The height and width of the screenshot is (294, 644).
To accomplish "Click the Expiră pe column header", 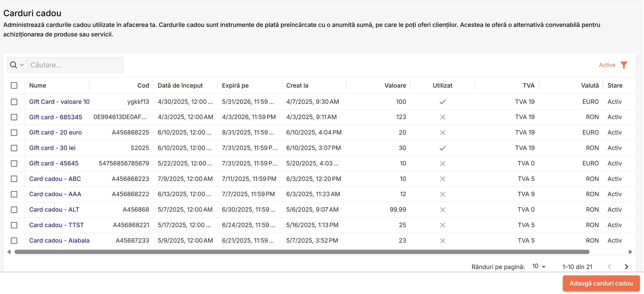I will [x=235, y=85].
